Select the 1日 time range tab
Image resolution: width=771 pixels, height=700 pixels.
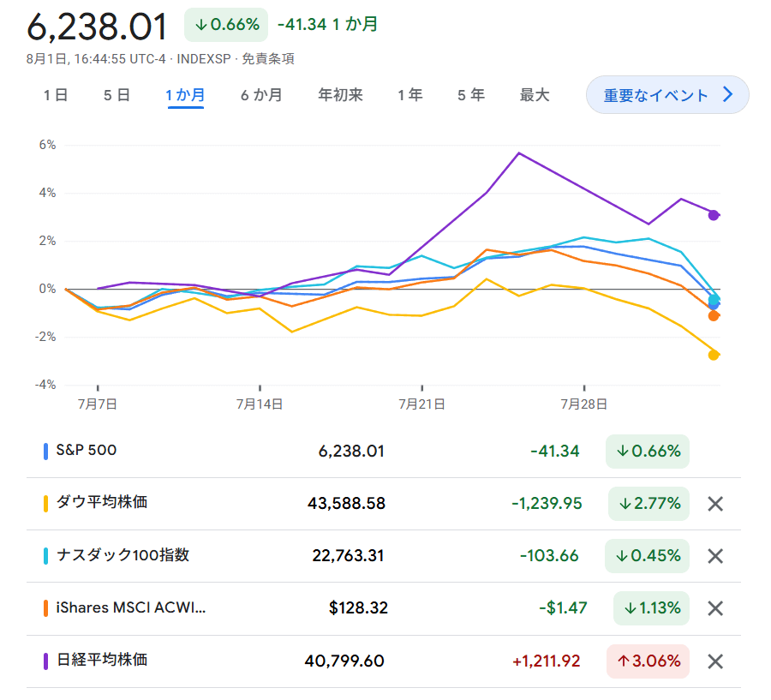pos(56,95)
